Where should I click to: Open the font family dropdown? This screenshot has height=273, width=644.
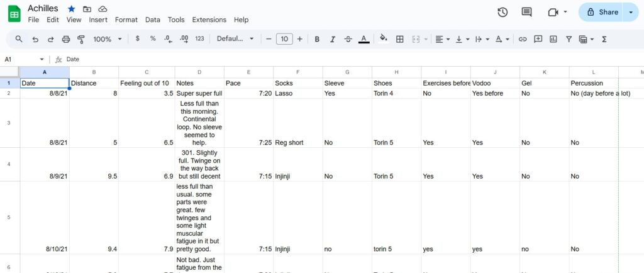[235, 38]
